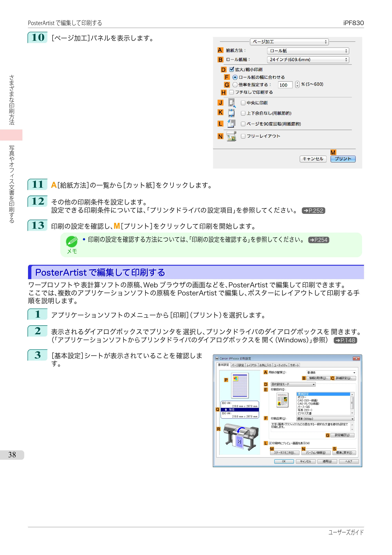The width and height of the screenshot is (392, 555).
Task: Enable the フリーレイアウト checkbox
Action: (243, 136)
